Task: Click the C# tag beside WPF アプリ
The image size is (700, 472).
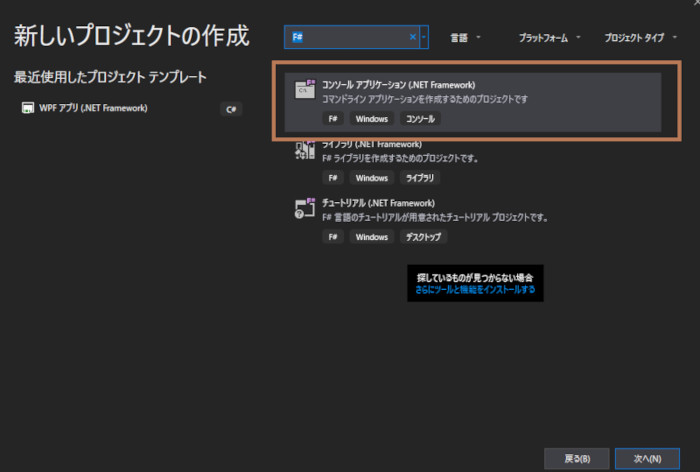Action: [x=231, y=109]
